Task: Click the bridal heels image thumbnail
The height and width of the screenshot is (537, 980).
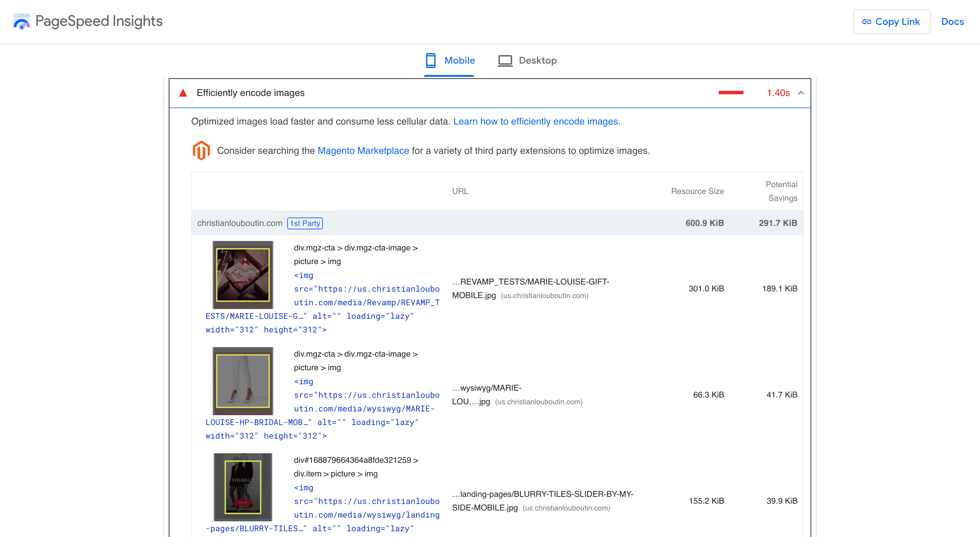Action: coord(243,380)
